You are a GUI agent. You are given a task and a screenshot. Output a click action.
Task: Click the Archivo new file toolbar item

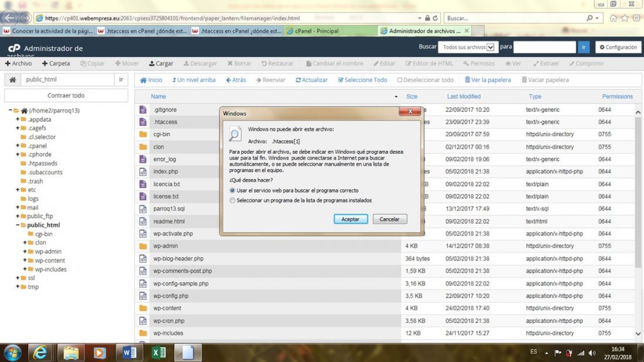[19, 64]
